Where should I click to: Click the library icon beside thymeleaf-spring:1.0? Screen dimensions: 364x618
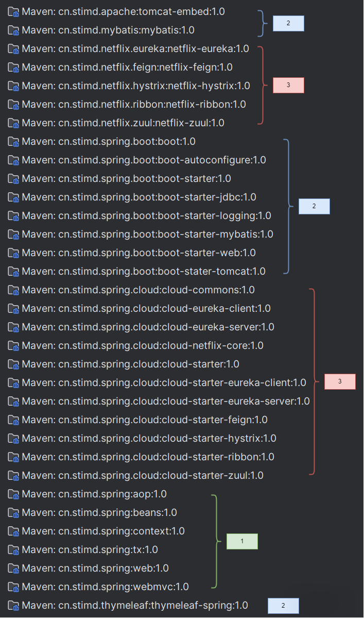point(13,606)
